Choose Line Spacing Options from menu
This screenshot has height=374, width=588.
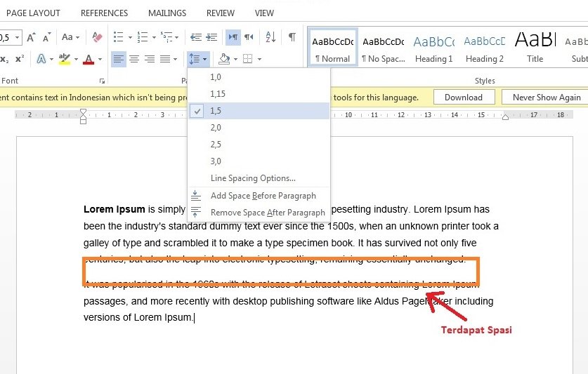[x=253, y=178]
